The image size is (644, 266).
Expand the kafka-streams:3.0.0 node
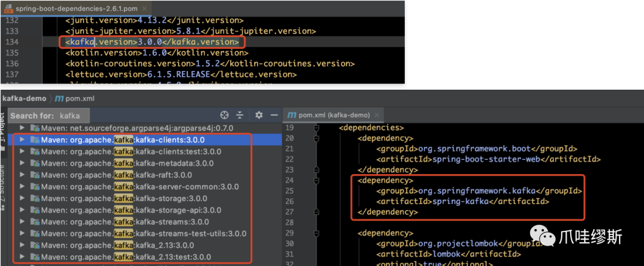click(x=22, y=222)
